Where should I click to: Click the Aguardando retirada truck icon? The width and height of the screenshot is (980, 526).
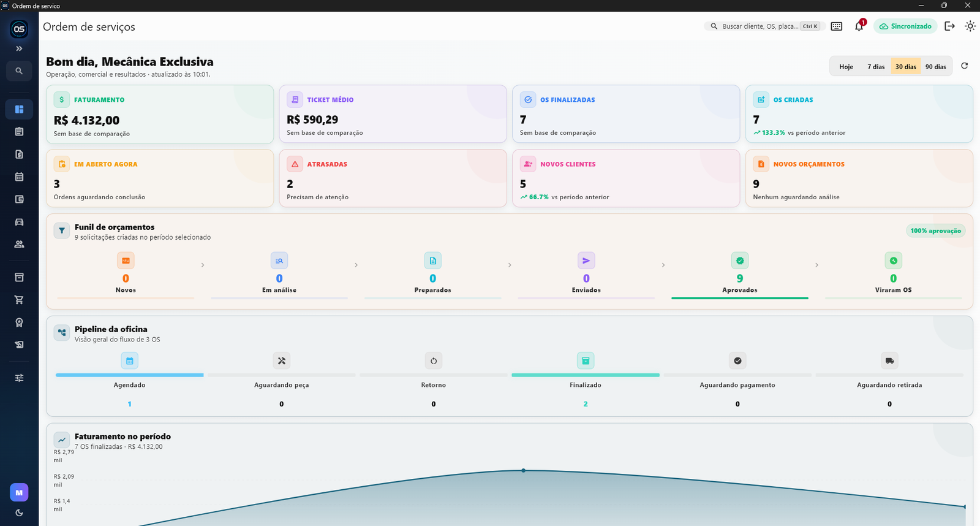click(889, 360)
